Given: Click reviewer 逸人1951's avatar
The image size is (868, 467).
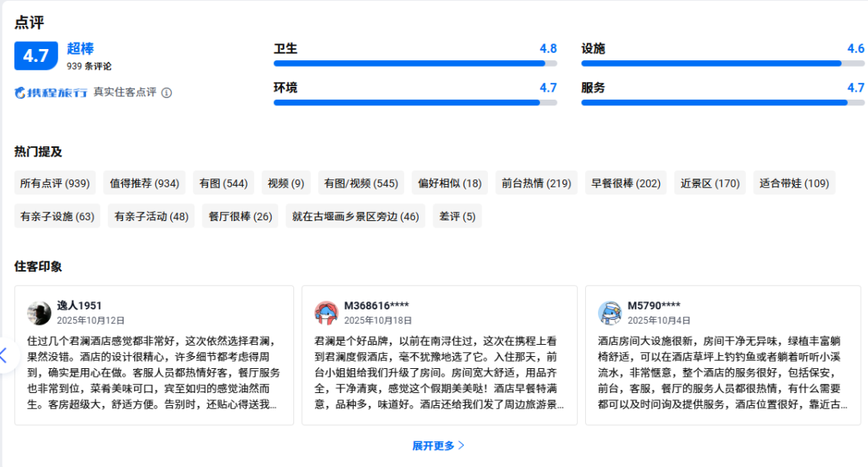Looking at the screenshot, I should coord(39,312).
